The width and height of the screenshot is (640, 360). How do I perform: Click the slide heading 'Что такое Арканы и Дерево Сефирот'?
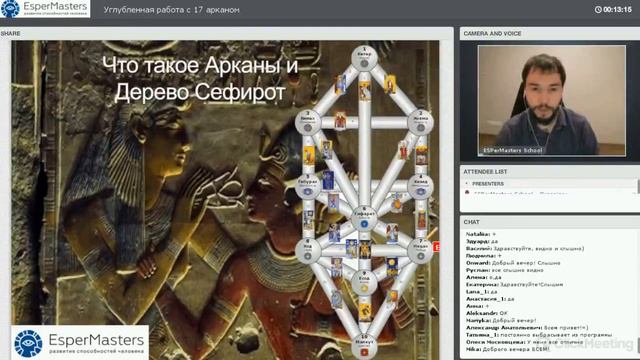tap(200, 78)
